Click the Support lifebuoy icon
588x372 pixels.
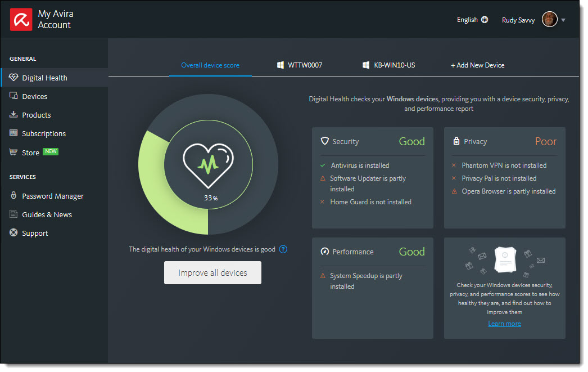point(13,232)
